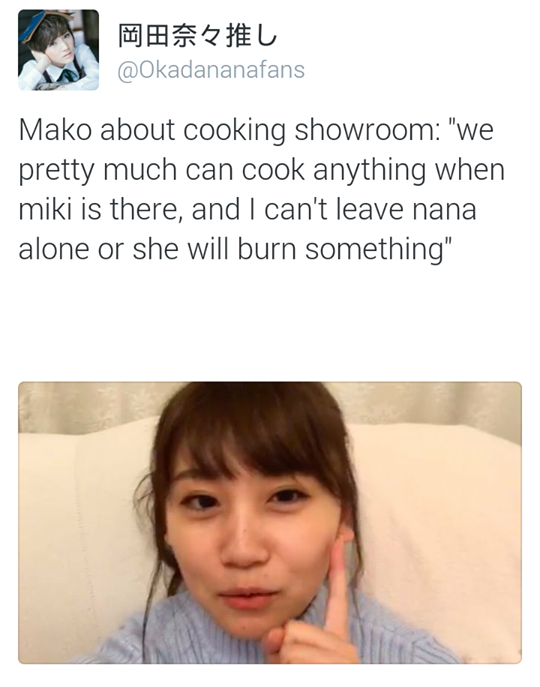Click the word "something" ending the quote
This screenshot has height=687, width=540.
click(374, 250)
